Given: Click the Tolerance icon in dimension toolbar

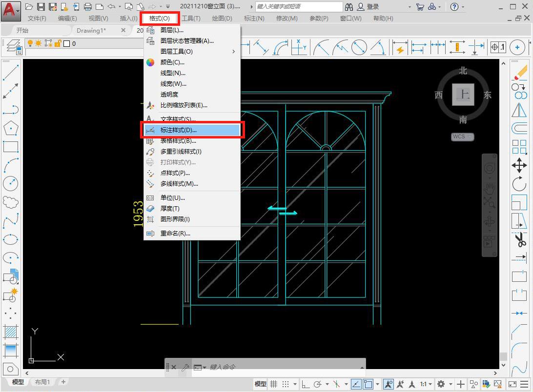Looking at the screenshot, I should [x=498, y=47].
